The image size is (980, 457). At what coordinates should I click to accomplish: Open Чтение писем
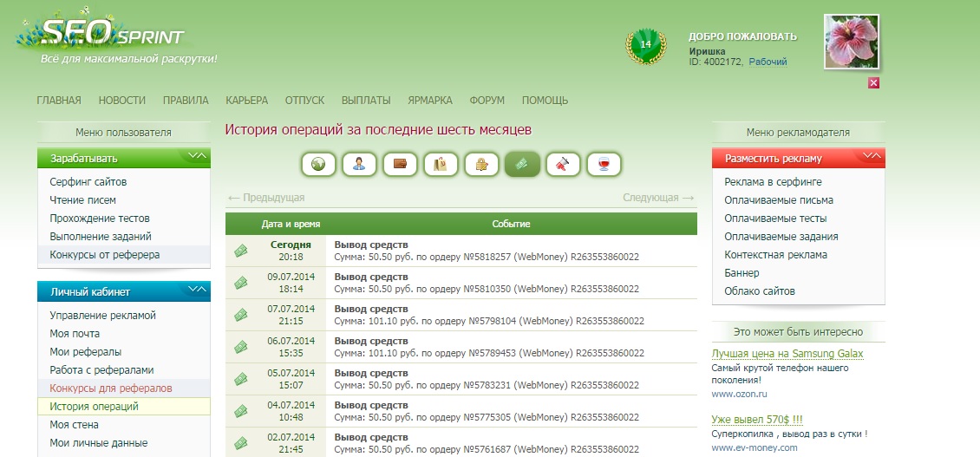[82, 200]
